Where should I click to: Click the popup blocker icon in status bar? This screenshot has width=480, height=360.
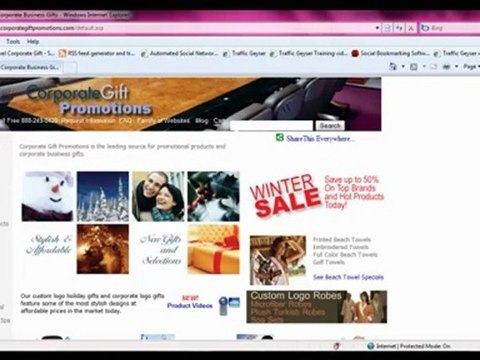click(x=337, y=346)
